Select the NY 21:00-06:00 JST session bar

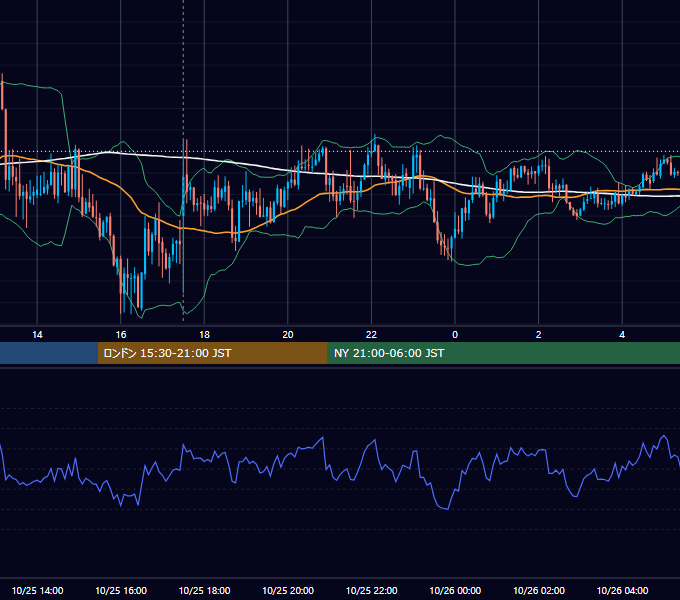503,353
